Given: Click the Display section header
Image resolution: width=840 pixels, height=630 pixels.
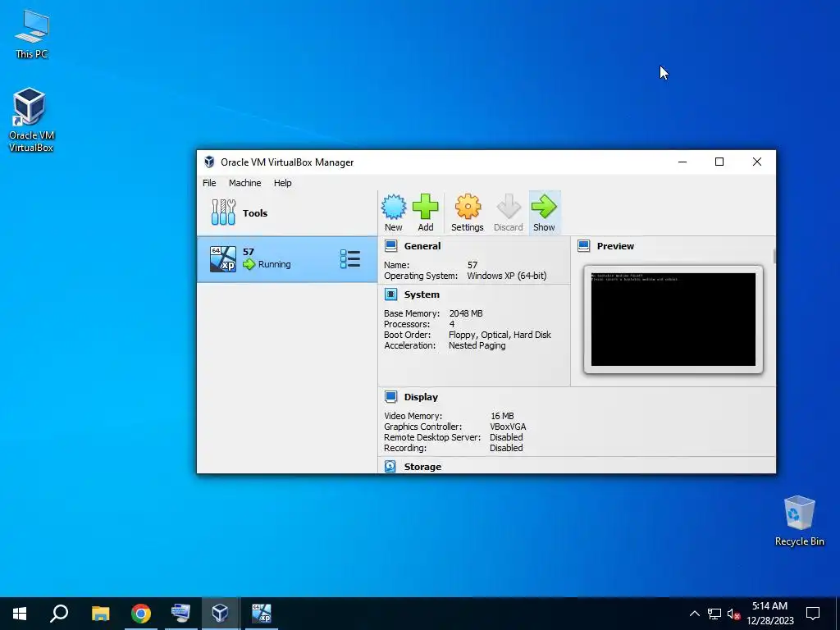Looking at the screenshot, I should [x=421, y=397].
